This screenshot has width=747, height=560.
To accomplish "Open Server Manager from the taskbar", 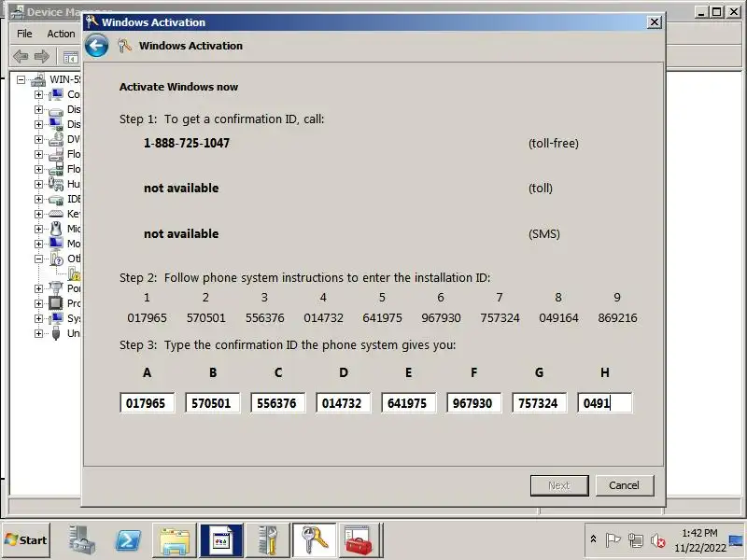I will [x=81, y=540].
